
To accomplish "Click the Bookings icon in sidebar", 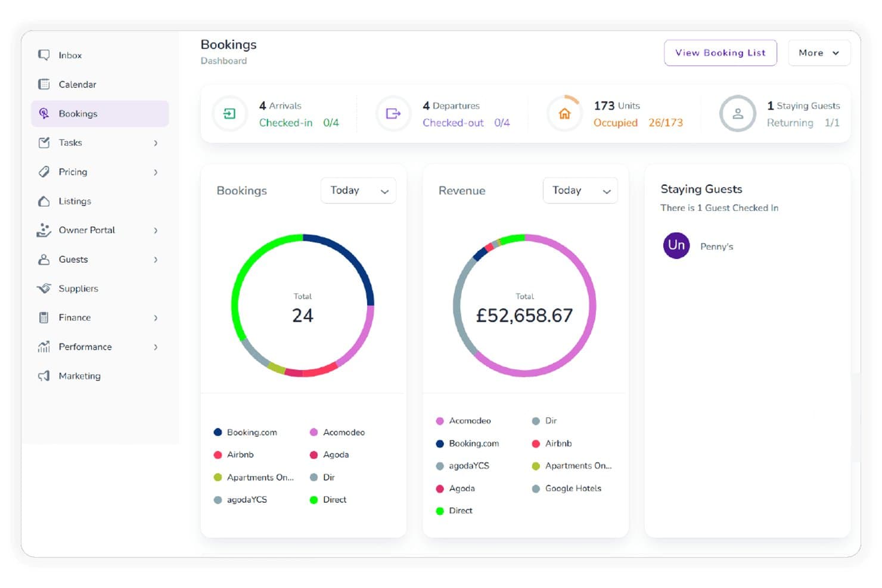I will [44, 113].
